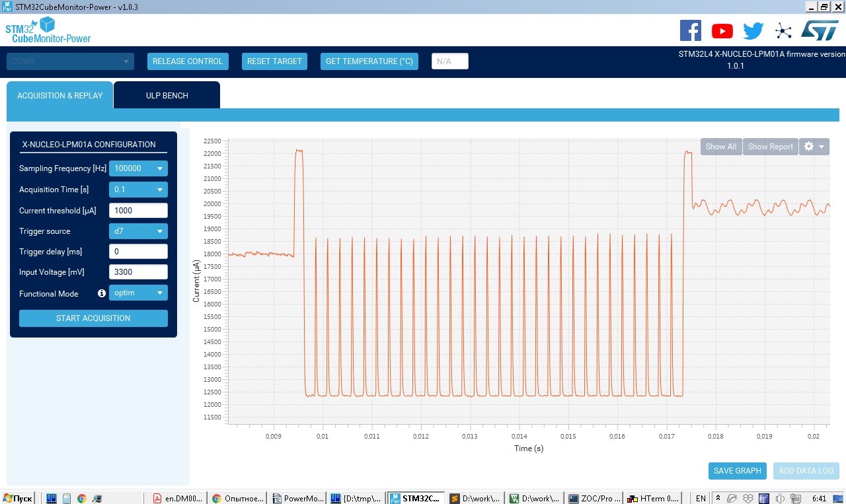Switch to the HTerm taskbar window
Viewport: 846px width, 504px height.
(654, 499)
